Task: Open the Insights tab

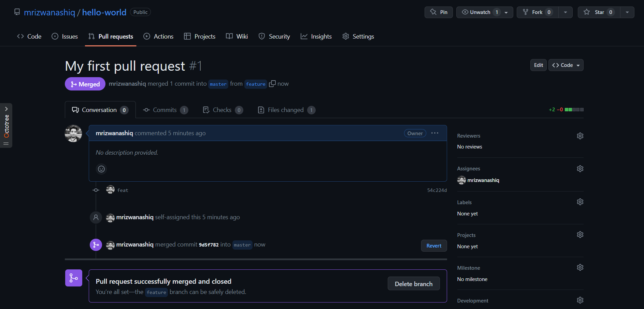Action: point(316,37)
